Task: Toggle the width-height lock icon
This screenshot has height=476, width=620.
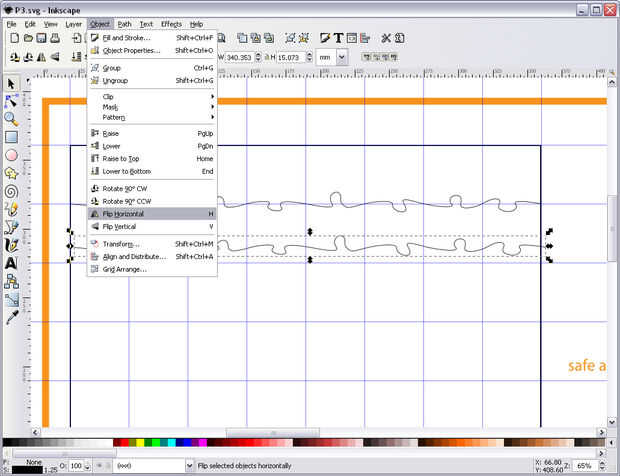Action: 267,57
